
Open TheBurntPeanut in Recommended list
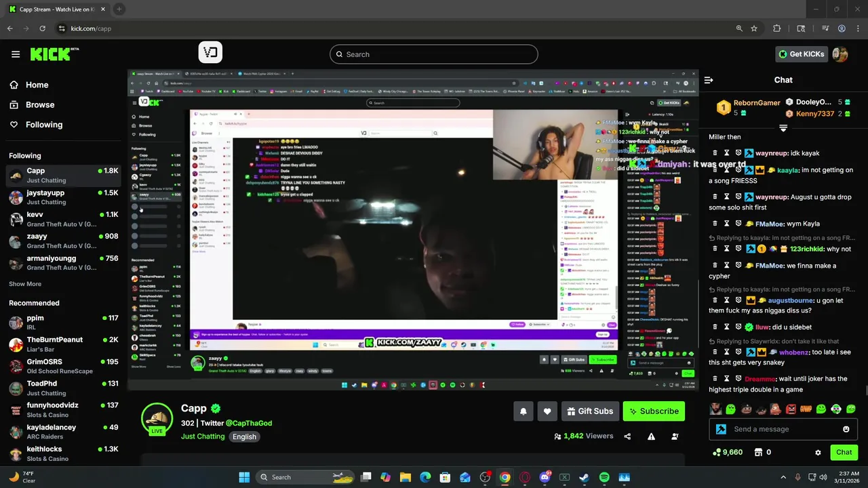click(x=64, y=344)
